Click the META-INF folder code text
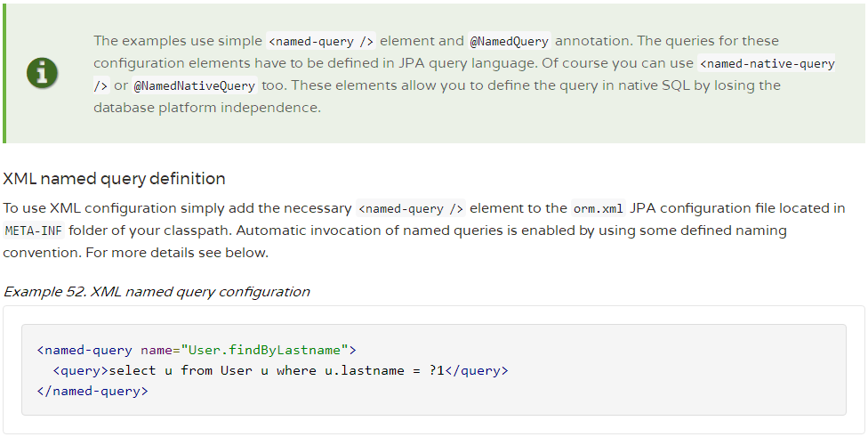Viewport: 868px width, 437px height. point(34,231)
